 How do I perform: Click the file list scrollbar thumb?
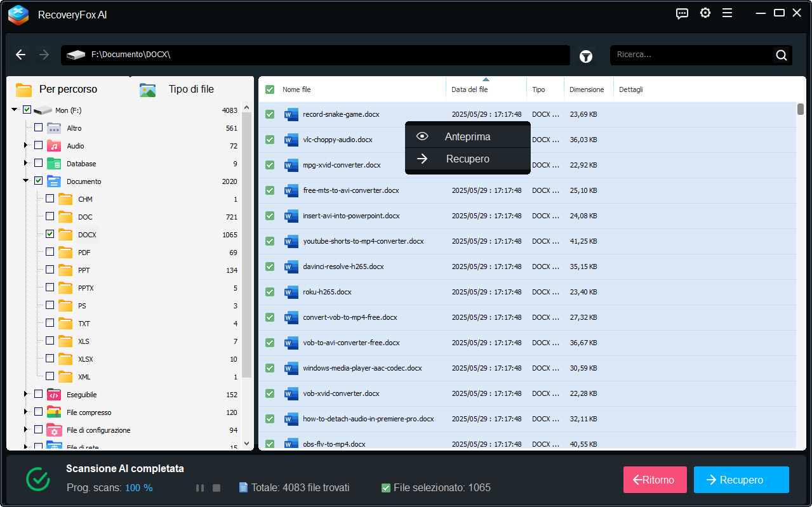point(801,109)
